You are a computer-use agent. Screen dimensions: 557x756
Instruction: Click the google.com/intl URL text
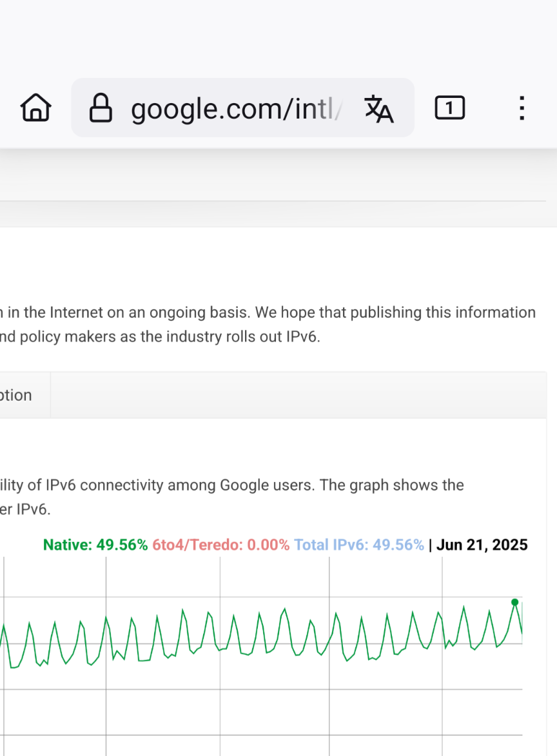tap(237, 109)
